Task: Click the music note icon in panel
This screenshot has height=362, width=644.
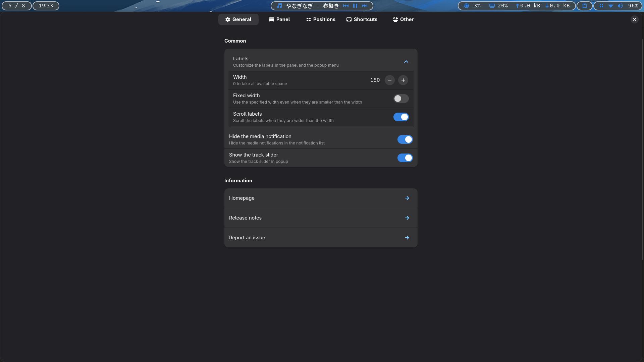Action: [x=279, y=6]
